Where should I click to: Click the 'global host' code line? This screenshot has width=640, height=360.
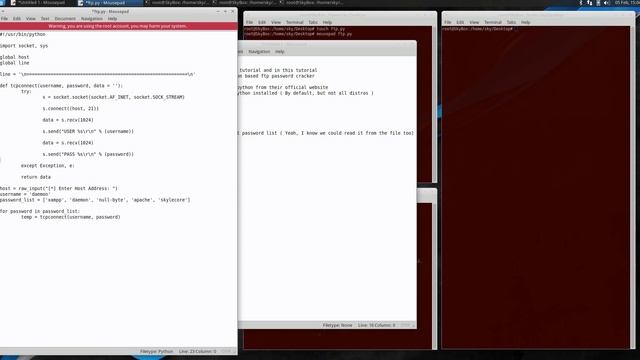point(15,57)
